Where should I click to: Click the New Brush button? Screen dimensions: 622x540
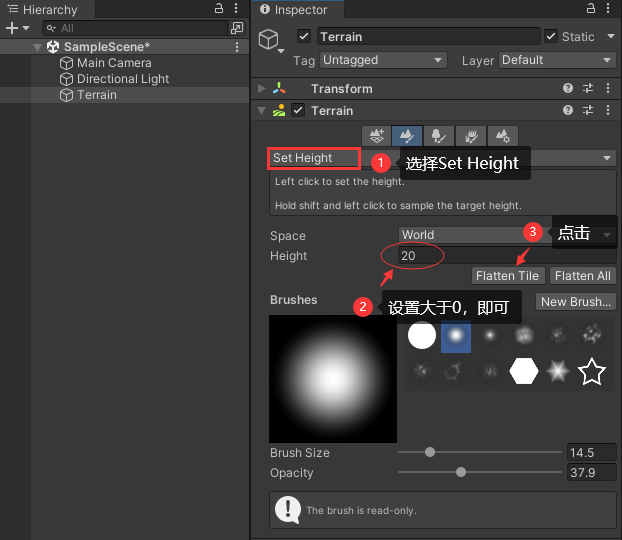[576, 302]
